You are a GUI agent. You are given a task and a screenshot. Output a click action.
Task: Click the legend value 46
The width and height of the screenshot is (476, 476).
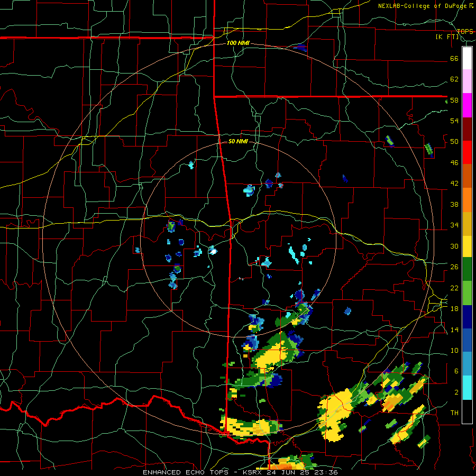pyautogui.click(x=454, y=163)
